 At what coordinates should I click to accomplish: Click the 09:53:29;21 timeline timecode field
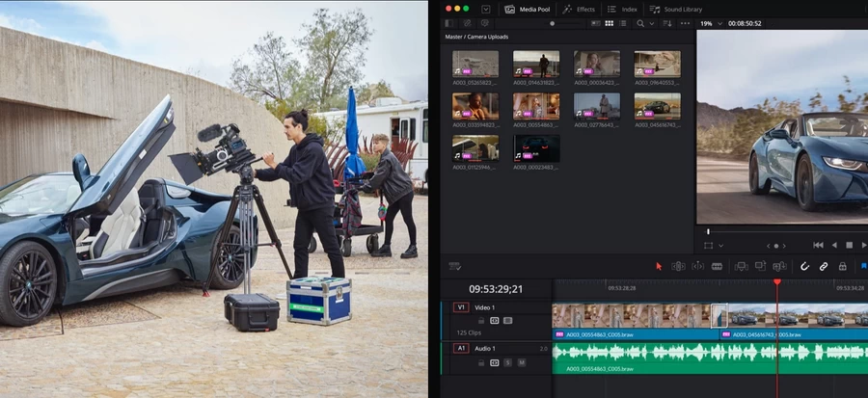496,289
